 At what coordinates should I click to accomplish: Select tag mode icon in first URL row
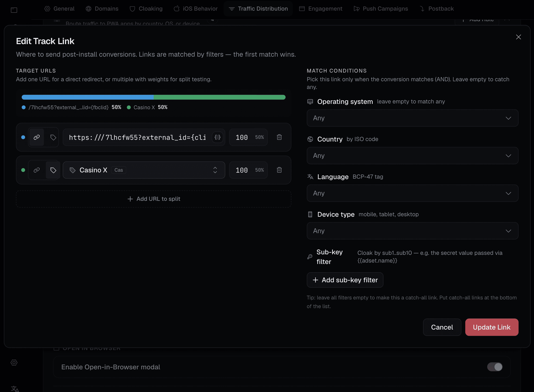[x=53, y=137]
